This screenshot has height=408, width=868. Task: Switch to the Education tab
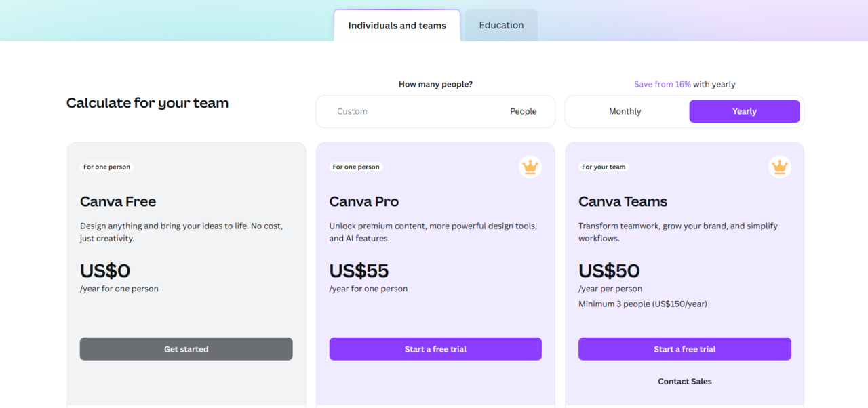click(500, 25)
